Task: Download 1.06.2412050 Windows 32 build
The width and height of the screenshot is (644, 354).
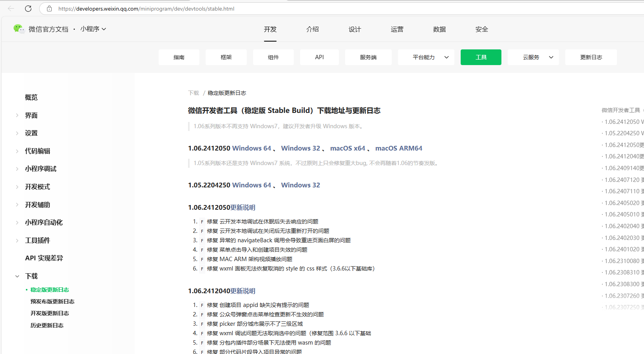Action: pyautogui.click(x=300, y=148)
